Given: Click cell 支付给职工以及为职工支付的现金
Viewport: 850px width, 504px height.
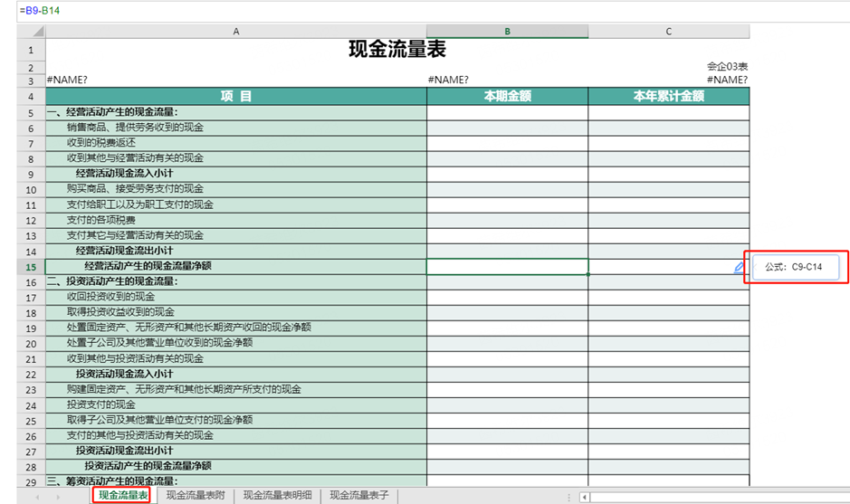Looking at the screenshot, I should pyautogui.click(x=236, y=204).
